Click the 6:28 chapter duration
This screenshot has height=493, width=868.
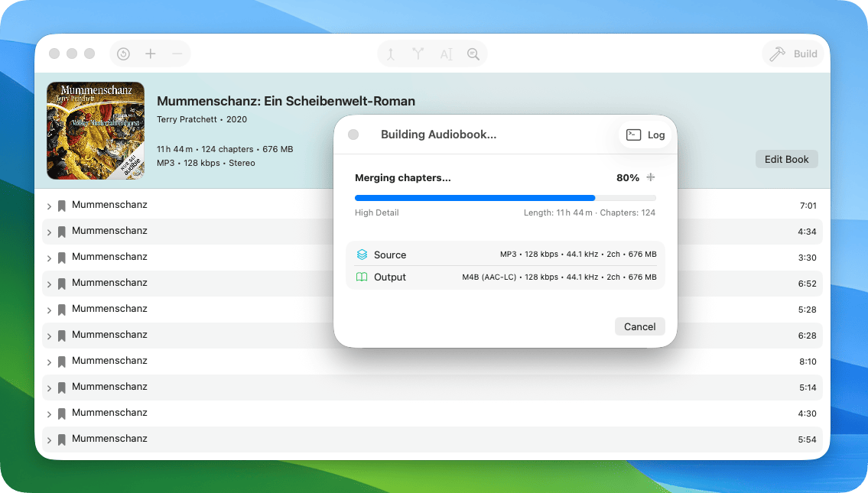[807, 336]
